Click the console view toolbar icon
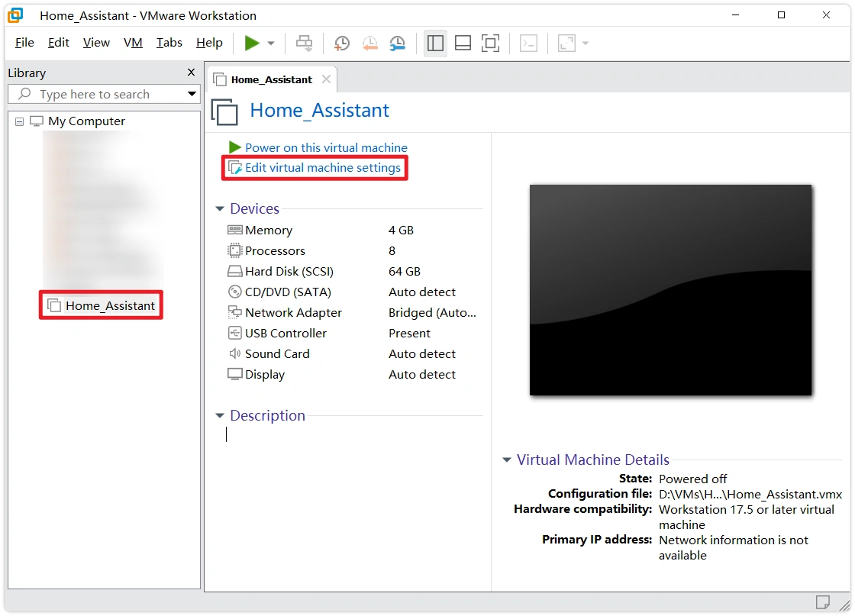 point(528,43)
